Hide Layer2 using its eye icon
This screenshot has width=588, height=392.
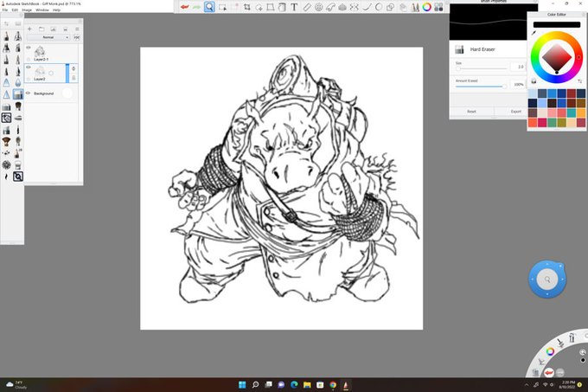29,67
